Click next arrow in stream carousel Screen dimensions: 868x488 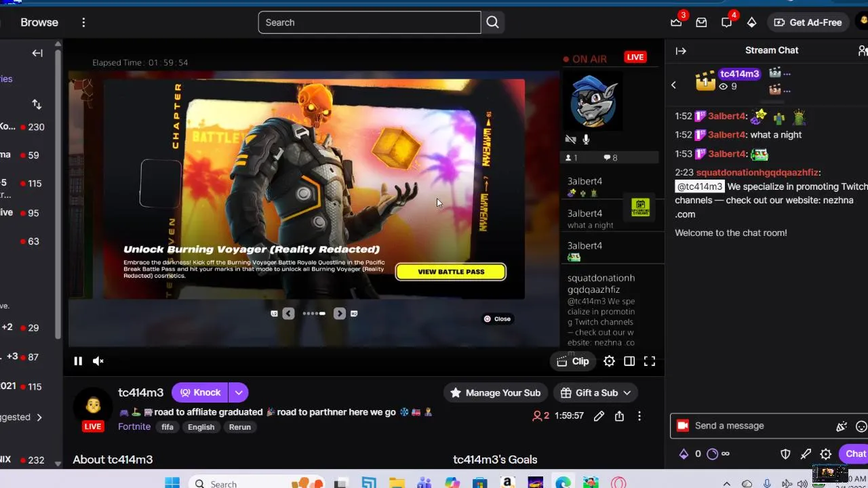click(339, 313)
